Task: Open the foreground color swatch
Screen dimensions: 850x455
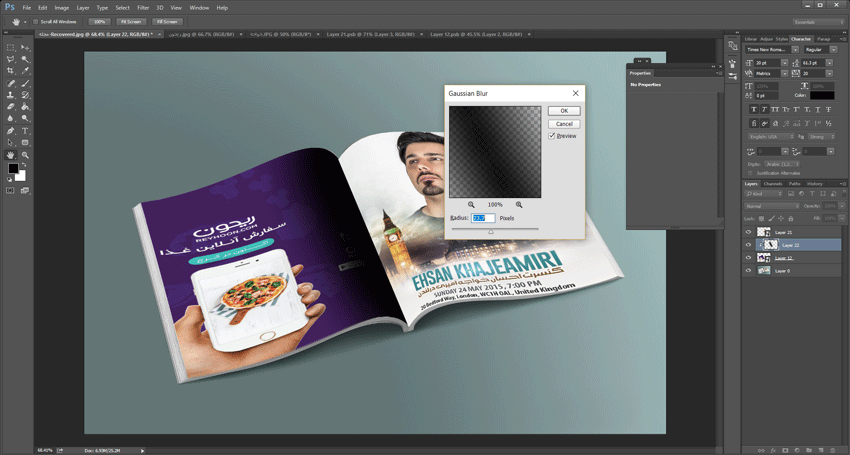Action: [x=13, y=169]
